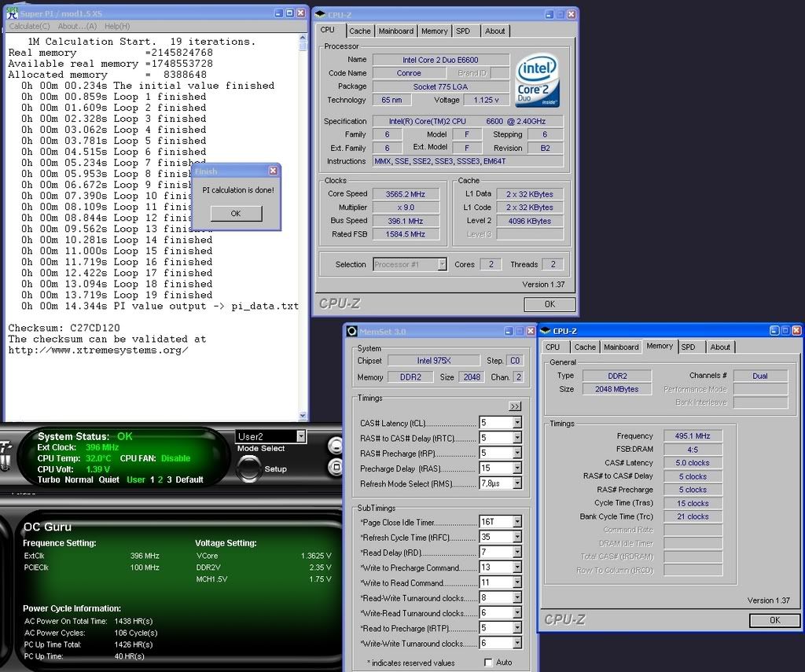Switch to CPU tab in lower CPU-Z
This screenshot has height=672, width=805.
click(x=553, y=347)
